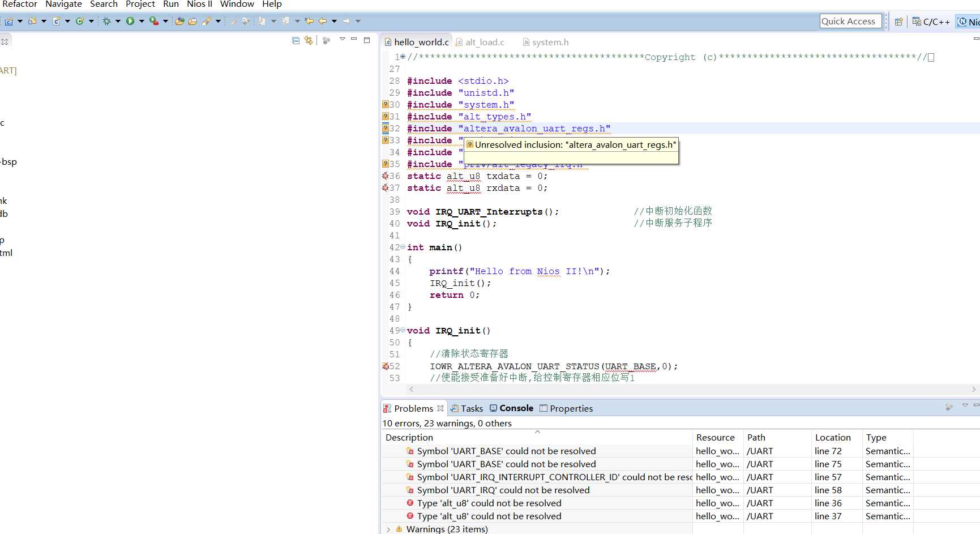The height and width of the screenshot is (534, 980).
Task: Open the Search icon dropdown arrow
Action: (x=218, y=22)
